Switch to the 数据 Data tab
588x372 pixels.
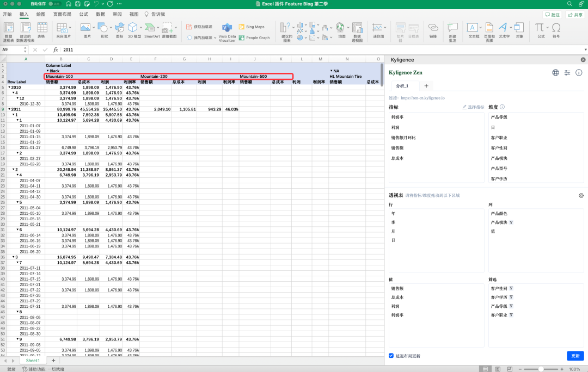(101, 14)
